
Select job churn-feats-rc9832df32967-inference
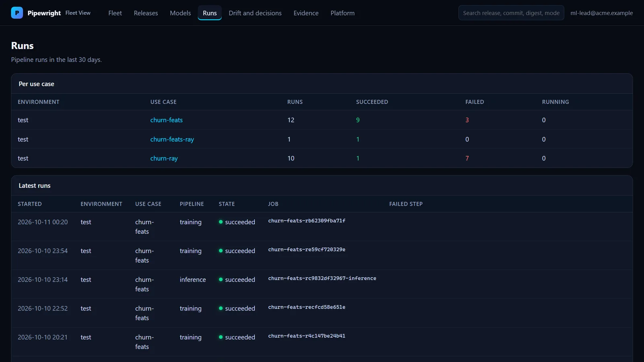pyautogui.click(x=322, y=278)
